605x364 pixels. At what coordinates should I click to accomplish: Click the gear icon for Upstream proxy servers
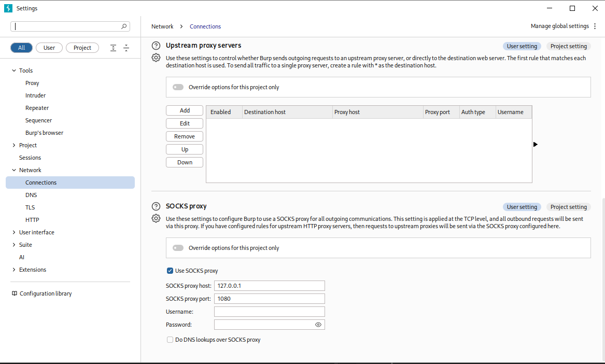pyautogui.click(x=156, y=58)
